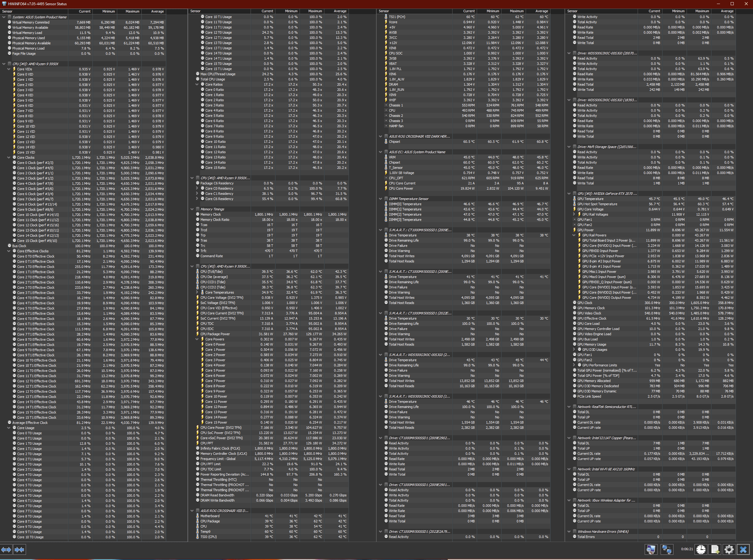
Task: Collapse the System: ASUS System Product Name section
Action: pos(4,17)
